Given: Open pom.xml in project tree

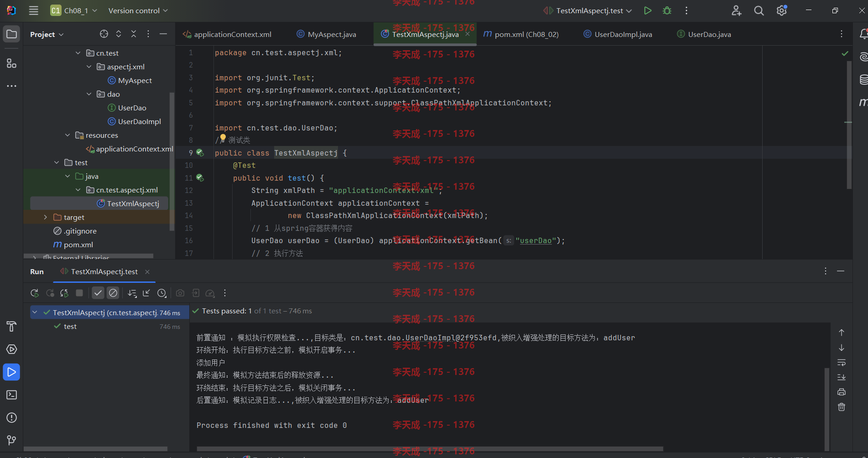Looking at the screenshot, I should [73, 245].
